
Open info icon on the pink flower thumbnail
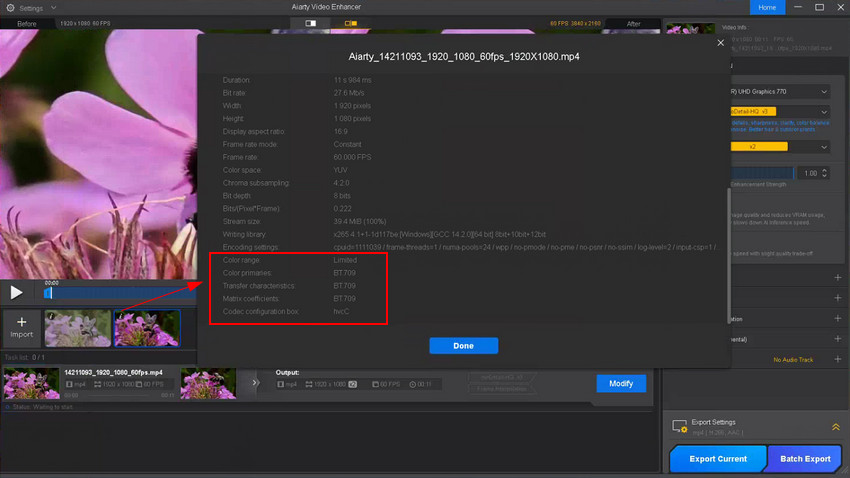point(120,316)
